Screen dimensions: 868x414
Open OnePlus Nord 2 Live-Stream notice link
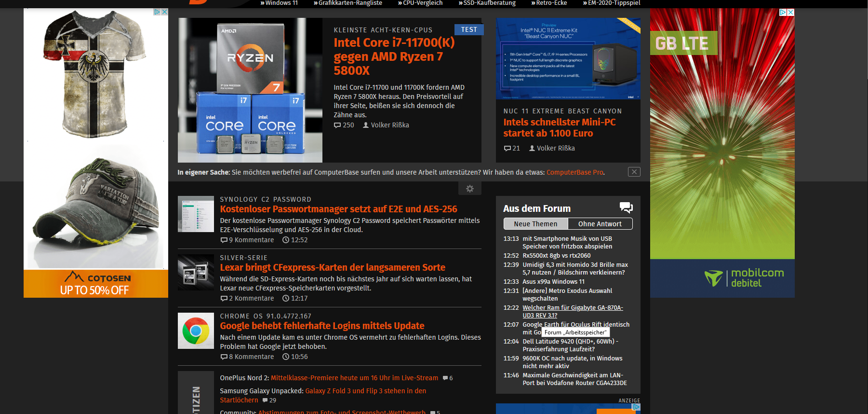(x=354, y=378)
